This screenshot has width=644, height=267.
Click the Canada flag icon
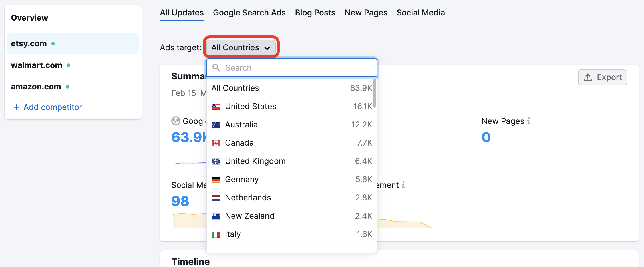(x=216, y=143)
